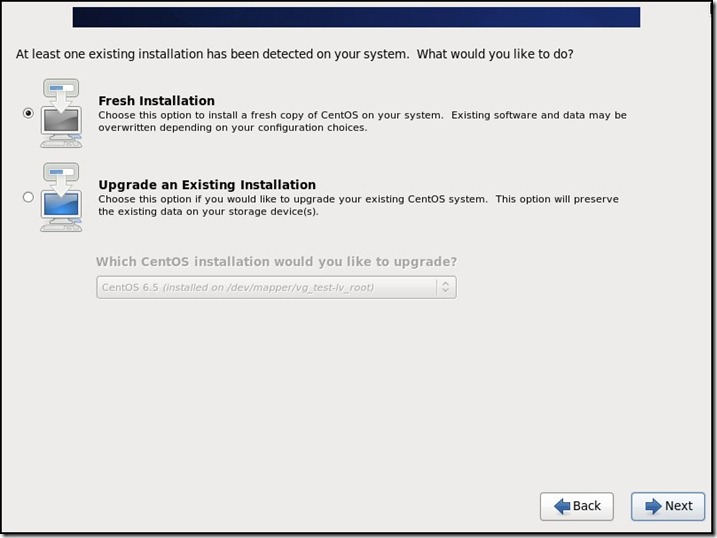
Task: Click the up/down arrows of the installation dropdown
Action: [446, 288]
